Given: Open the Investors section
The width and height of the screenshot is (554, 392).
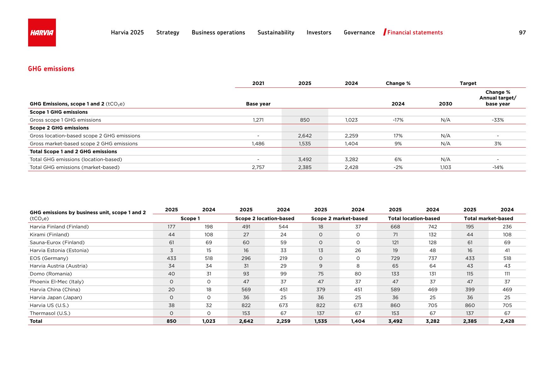Looking at the screenshot, I should (x=319, y=33).
